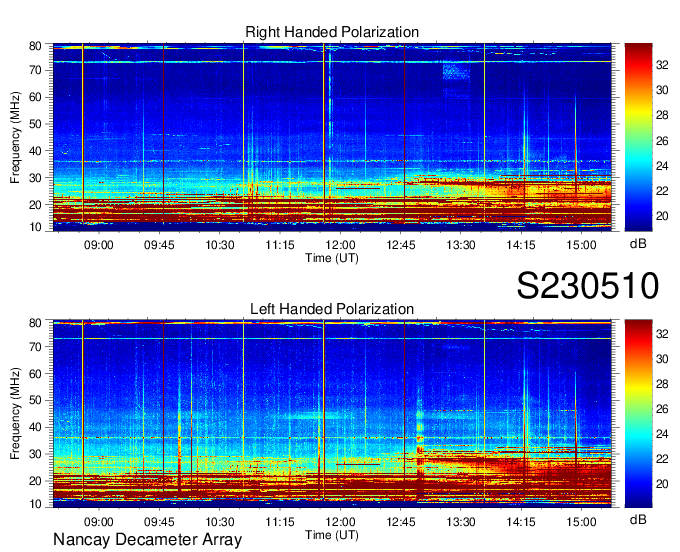Screen dimensions: 680x552
Task: Click Right Handed plot's 12:00 time tick
Action: 340,245
